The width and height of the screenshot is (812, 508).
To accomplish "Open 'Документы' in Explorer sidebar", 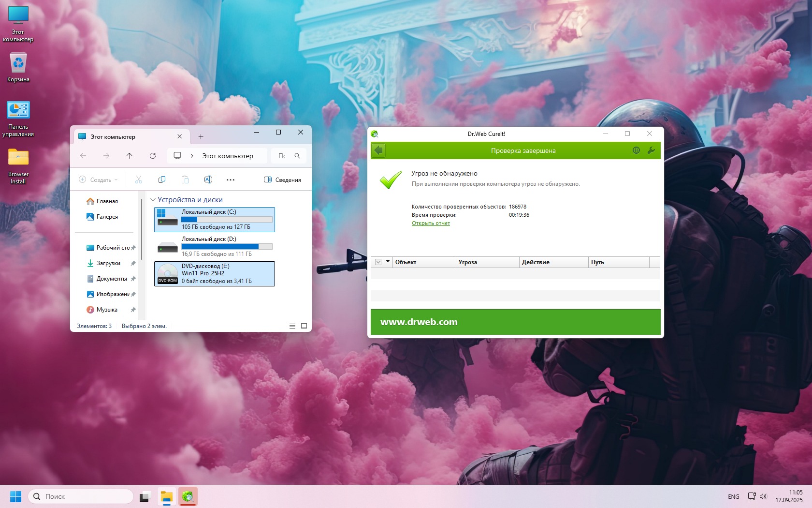I will tap(110, 279).
